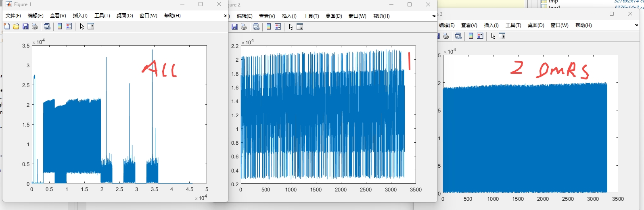
Task: Insert colorbar via Figure 2 toolbar icon
Action: pyautogui.click(x=269, y=27)
